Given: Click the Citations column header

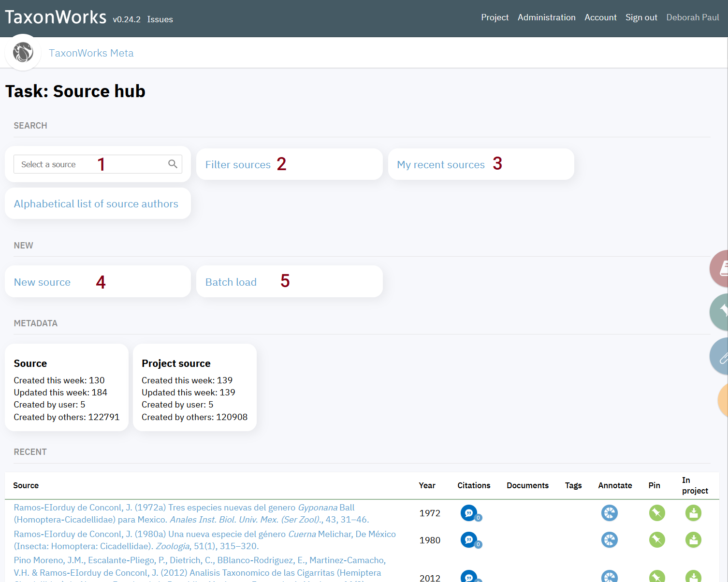Looking at the screenshot, I should (x=474, y=485).
